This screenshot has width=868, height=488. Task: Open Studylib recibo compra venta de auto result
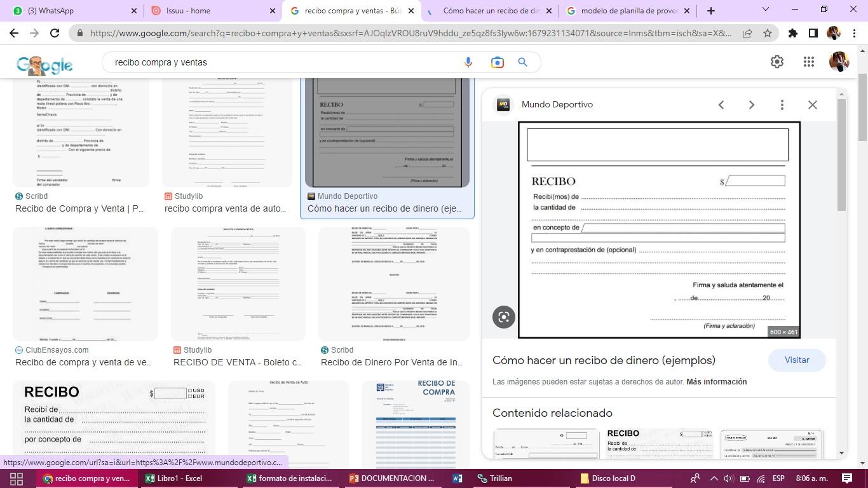226,208
